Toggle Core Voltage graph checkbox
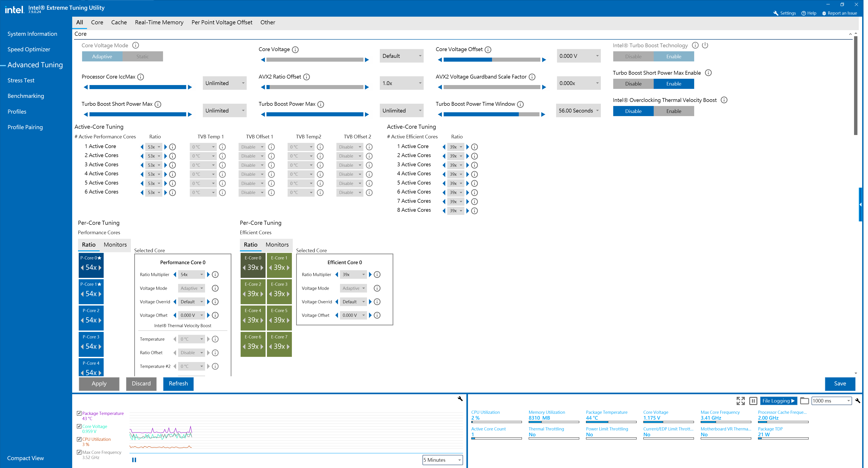868x468 pixels. pyautogui.click(x=79, y=426)
